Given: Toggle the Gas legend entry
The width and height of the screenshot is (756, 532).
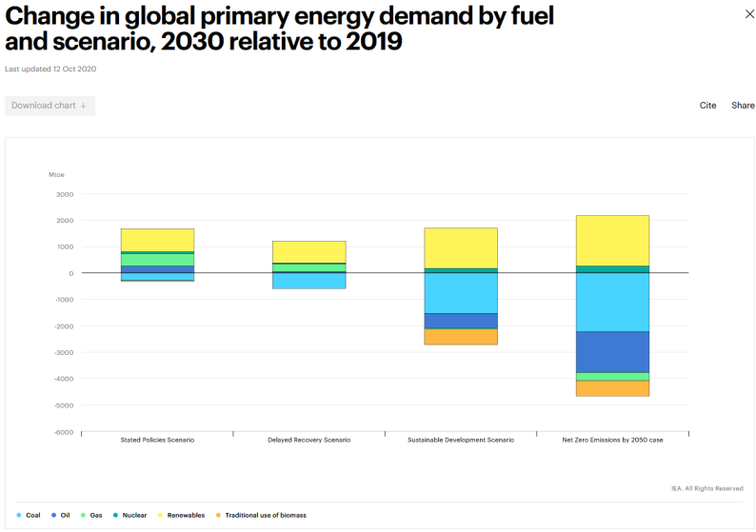Looking at the screenshot, I should pos(91,515).
